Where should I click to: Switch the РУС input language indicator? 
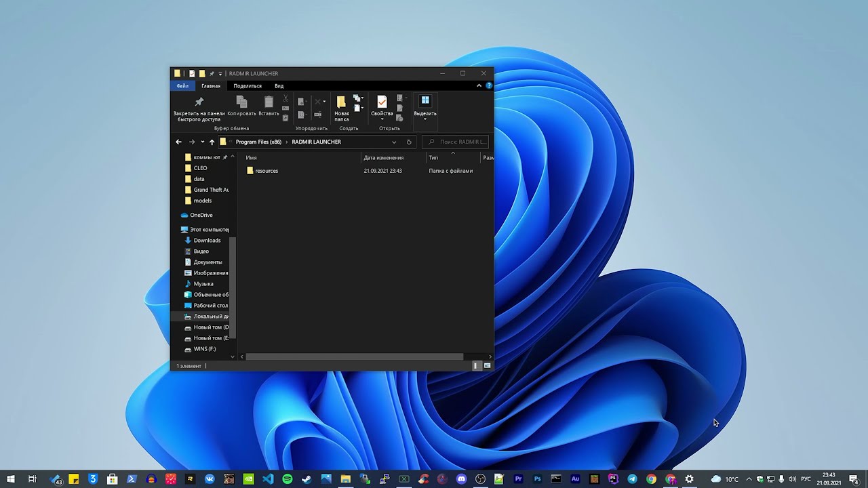point(806,479)
